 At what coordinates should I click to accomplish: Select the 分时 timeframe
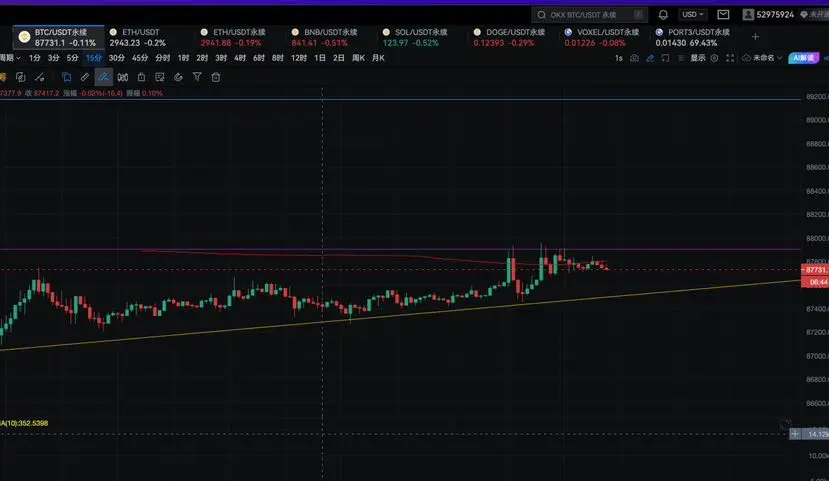click(x=163, y=58)
